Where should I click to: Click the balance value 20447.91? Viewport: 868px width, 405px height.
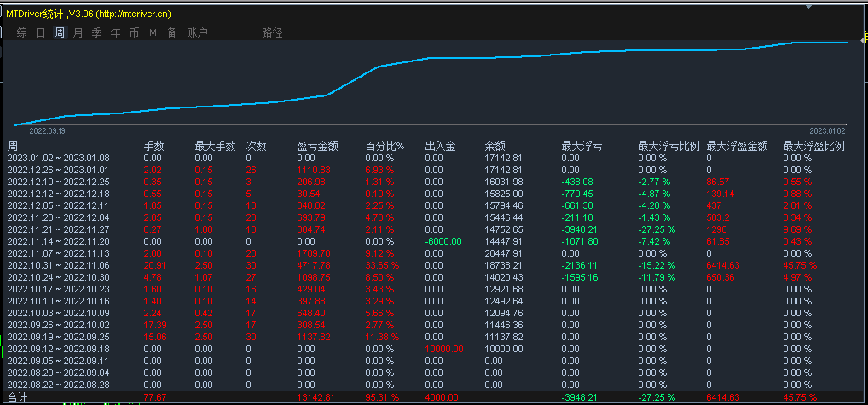point(504,253)
